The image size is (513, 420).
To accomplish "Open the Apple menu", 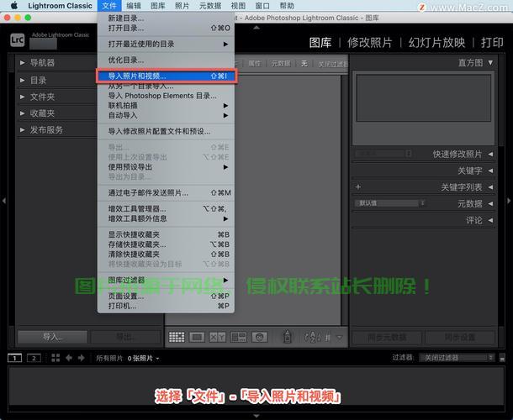I will coord(14,6).
